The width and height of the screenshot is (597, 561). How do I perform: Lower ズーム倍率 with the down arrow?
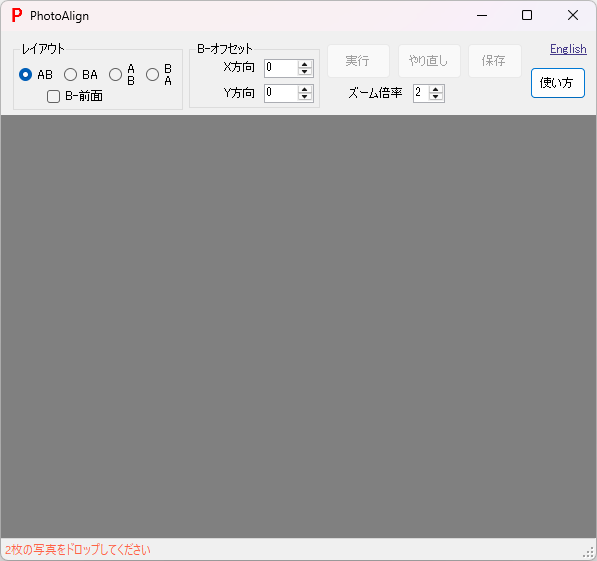point(436,97)
